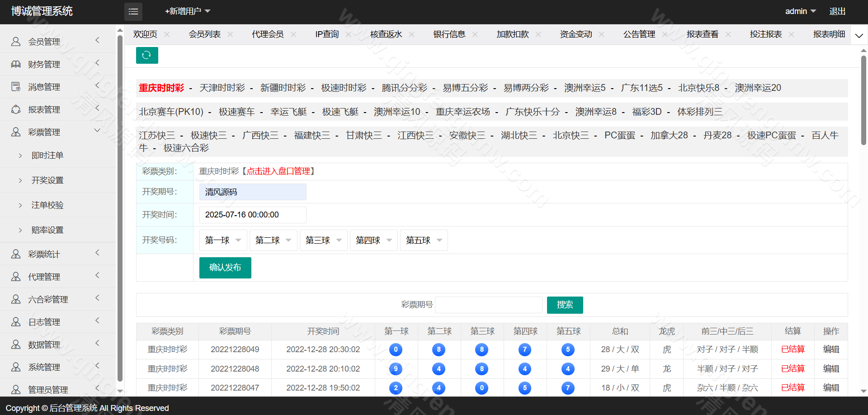Select 北京赛车(PK10) lottery type

point(171,112)
